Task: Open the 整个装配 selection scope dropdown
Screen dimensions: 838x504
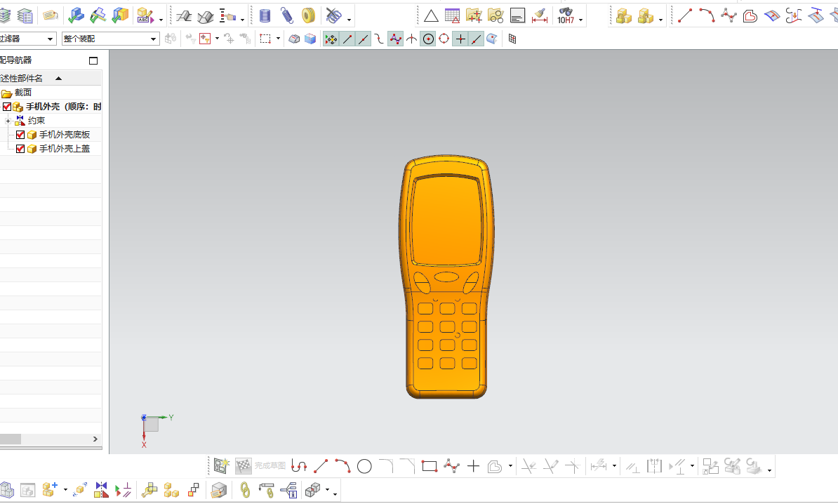Action: [x=111, y=39]
